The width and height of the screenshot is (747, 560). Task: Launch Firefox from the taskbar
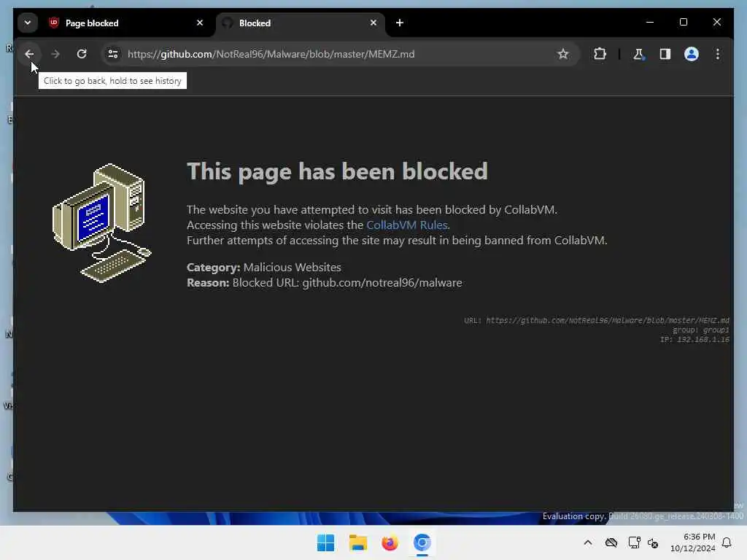(x=390, y=542)
